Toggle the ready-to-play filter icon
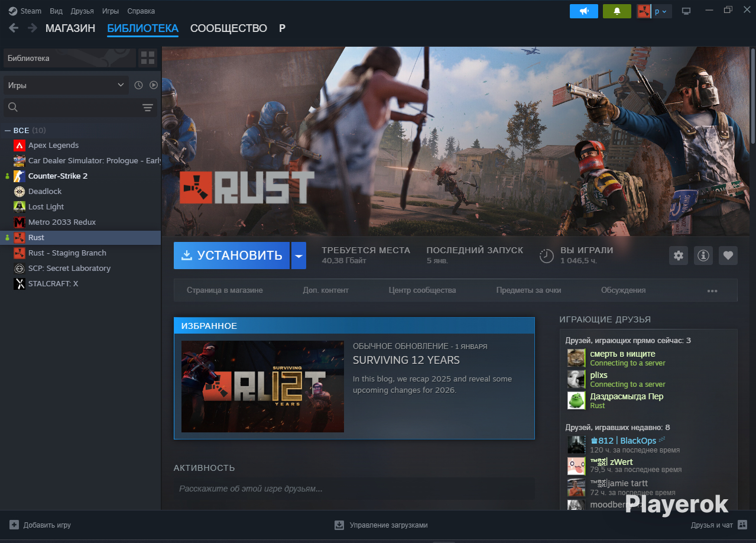Screen dimensions: 756x543 tap(154, 85)
